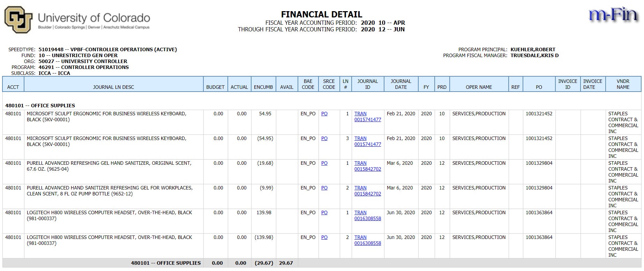Open PO source link for Purell 8 fl oz row
Image resolution: width=644 pixels, height=271 pixels.
(324, 188)
